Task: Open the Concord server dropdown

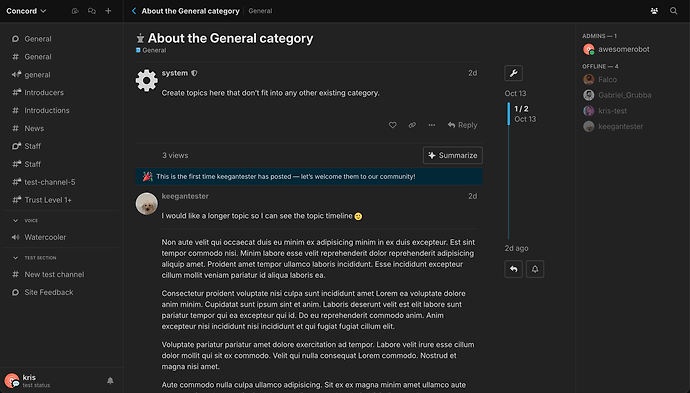Action: 26,11
